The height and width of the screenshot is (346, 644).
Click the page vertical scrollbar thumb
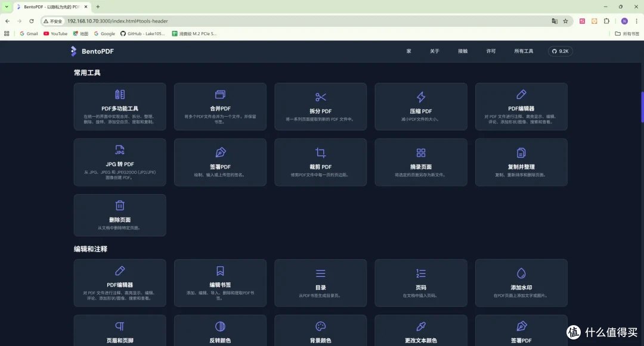[x=642, y=107]
